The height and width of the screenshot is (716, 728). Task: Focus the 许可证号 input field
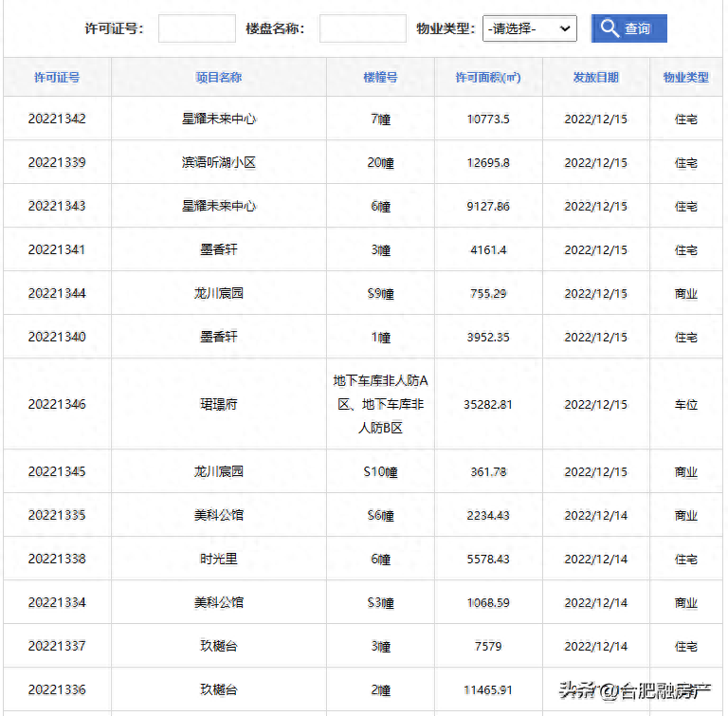tap(197, 28)
